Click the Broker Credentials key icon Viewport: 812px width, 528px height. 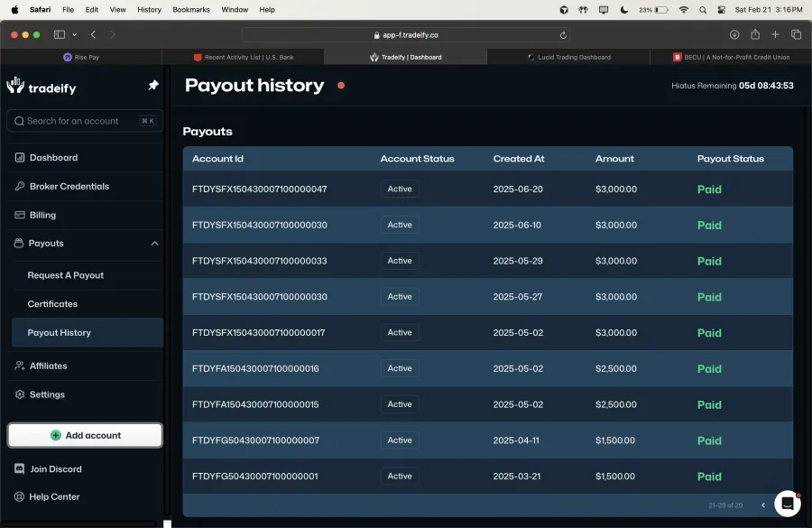point(20,186)
